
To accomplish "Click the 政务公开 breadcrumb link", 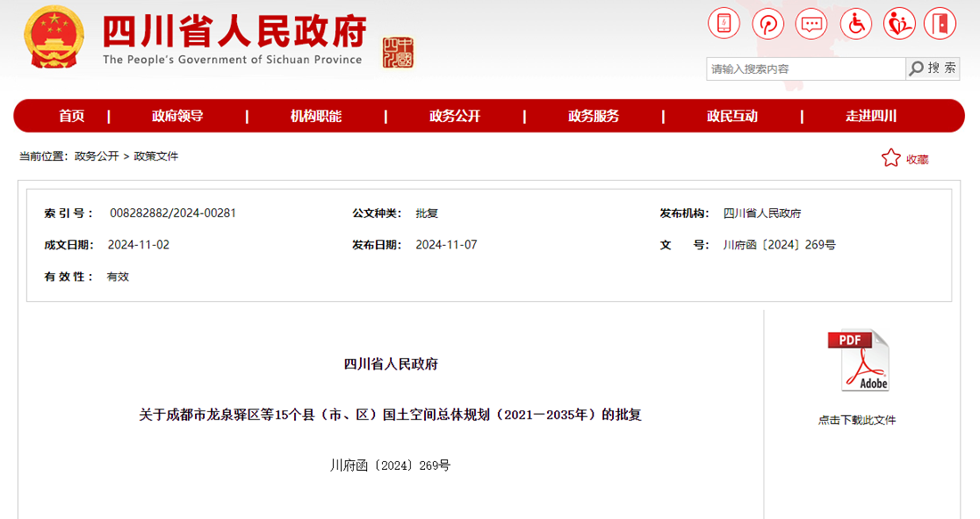I will (x=96, y=156).
